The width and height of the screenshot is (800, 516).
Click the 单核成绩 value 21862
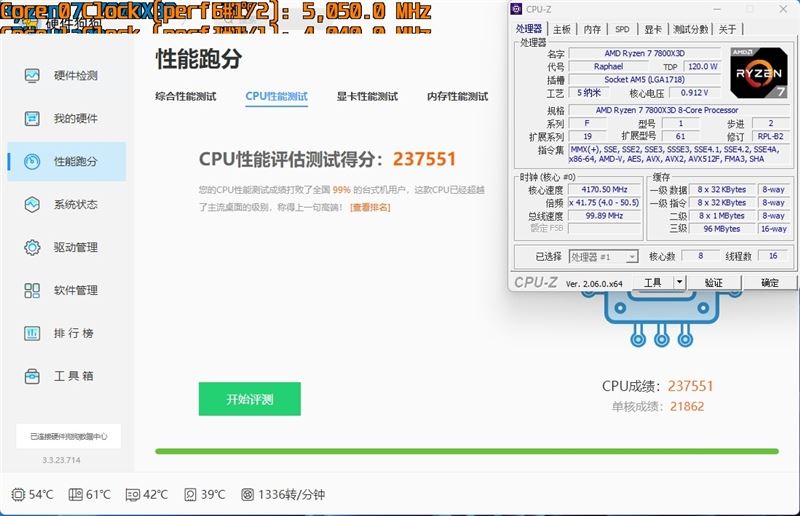tap(687, 406)
